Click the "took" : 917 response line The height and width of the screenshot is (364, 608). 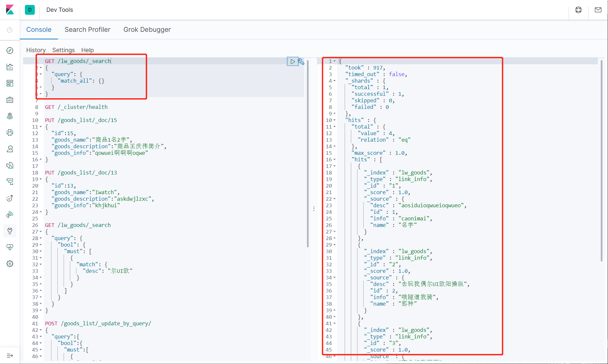(365, 68)
